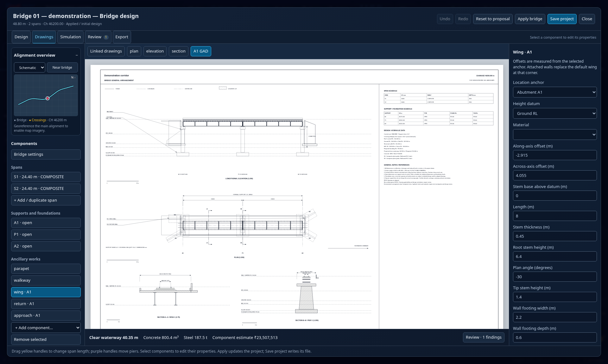Select the approach A1 component
The image size is (608, 364).
(x=46, y=316)
